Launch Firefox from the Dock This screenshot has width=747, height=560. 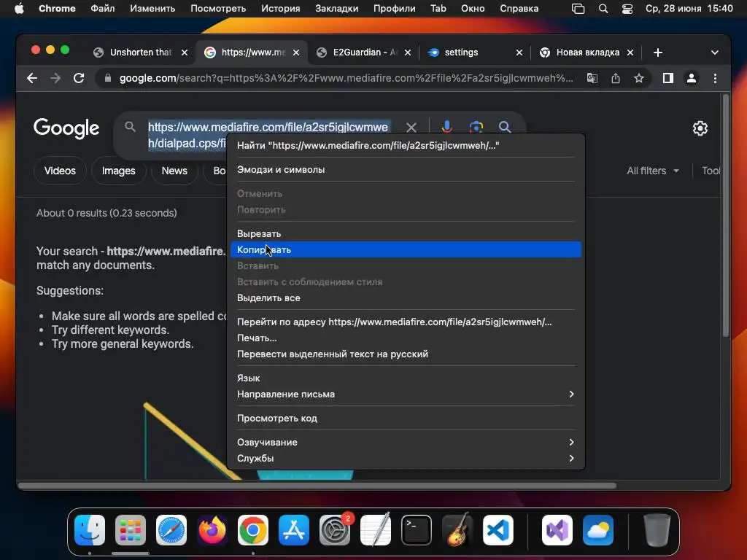point(212,530)
